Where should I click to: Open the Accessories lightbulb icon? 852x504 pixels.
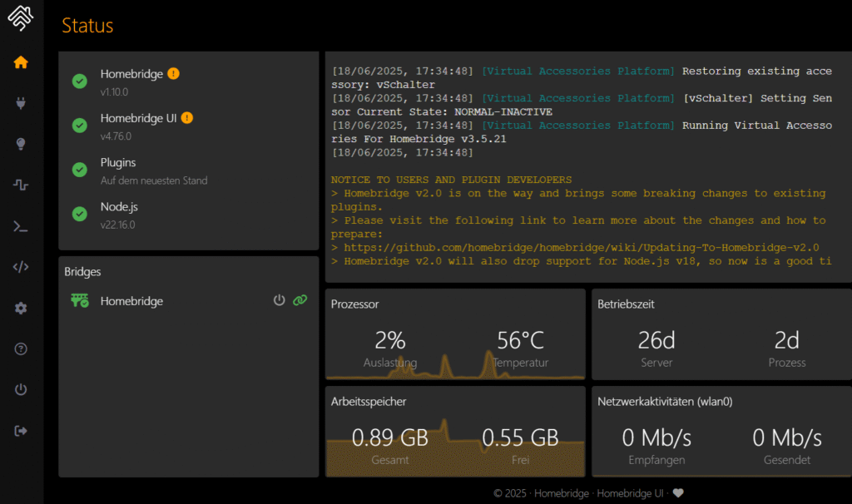(x=21, y=144)
